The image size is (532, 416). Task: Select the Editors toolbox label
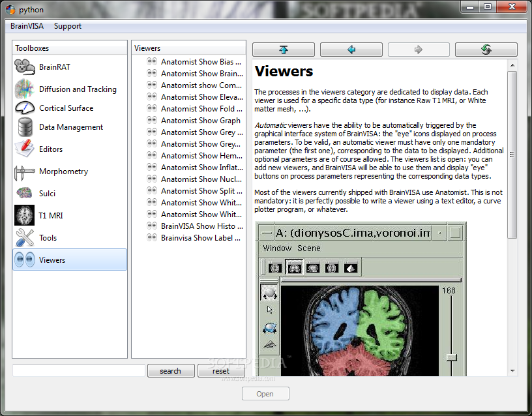pyautogui.click(x=51, y=149)
